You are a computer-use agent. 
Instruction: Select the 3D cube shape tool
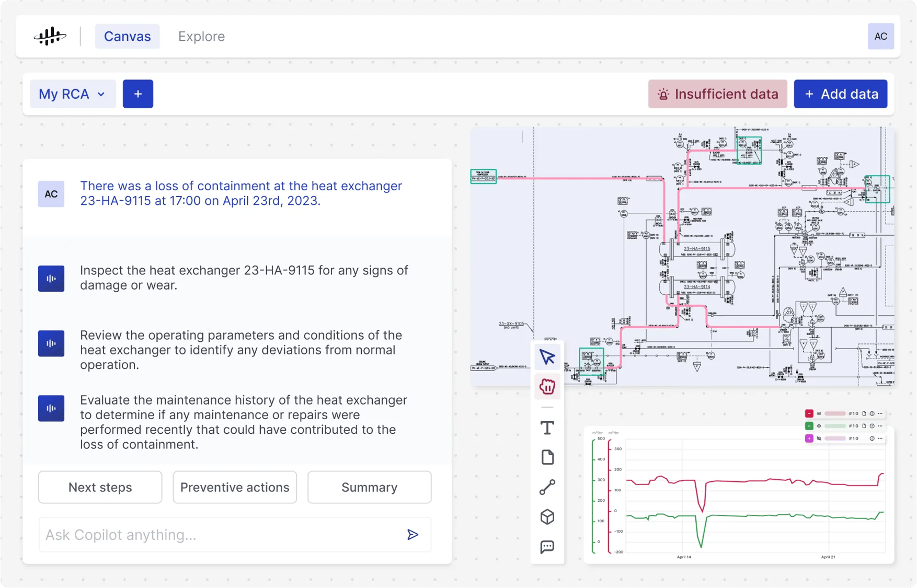click(x=547, y=517)
